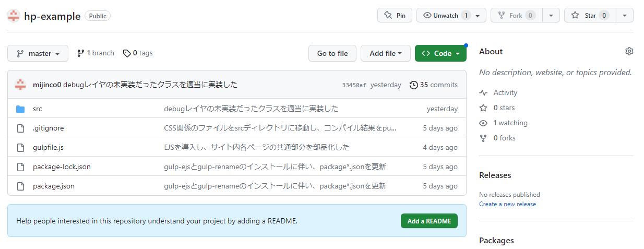Viewport: 644px width, 249px height.
Task: Toggle Pin for hp-example repository
Action: 395,16
